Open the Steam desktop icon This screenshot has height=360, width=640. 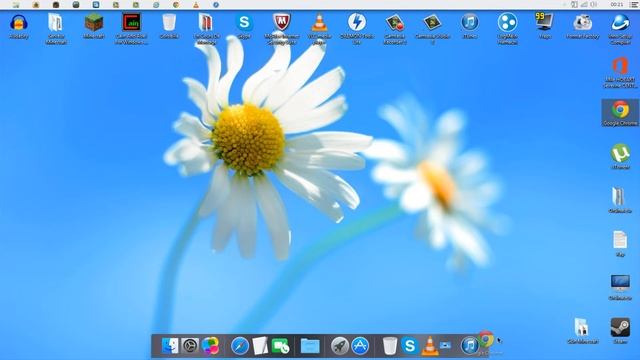(620, 328)
